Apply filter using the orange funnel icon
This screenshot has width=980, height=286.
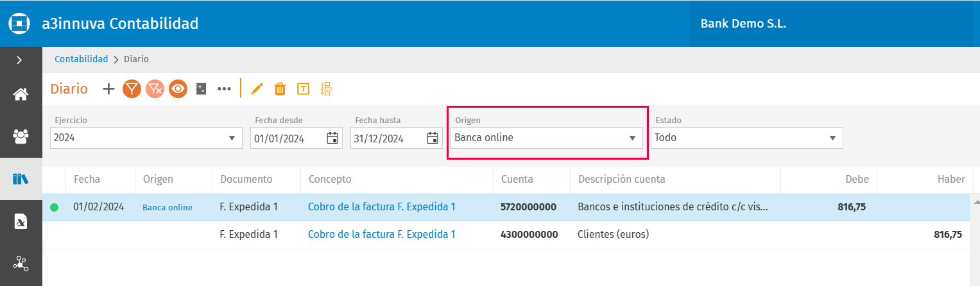click(x=132, y=88)
